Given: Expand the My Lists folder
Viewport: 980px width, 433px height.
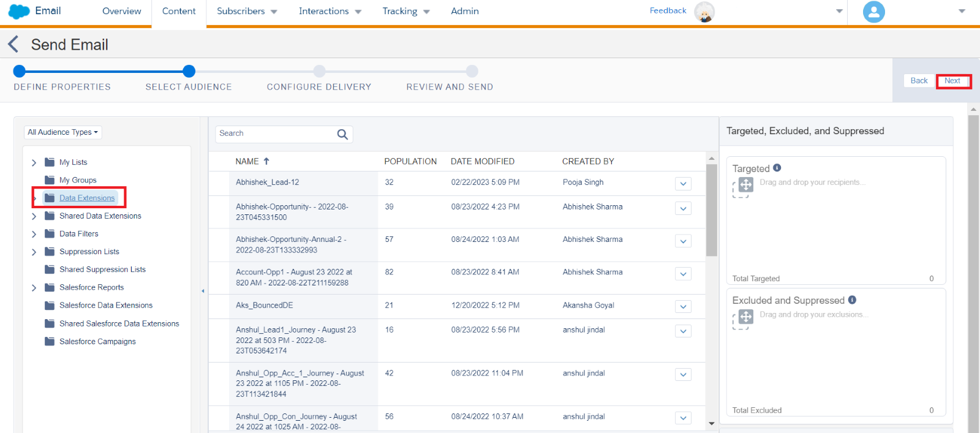Looking at the screenshot, I should pos(34,162).
